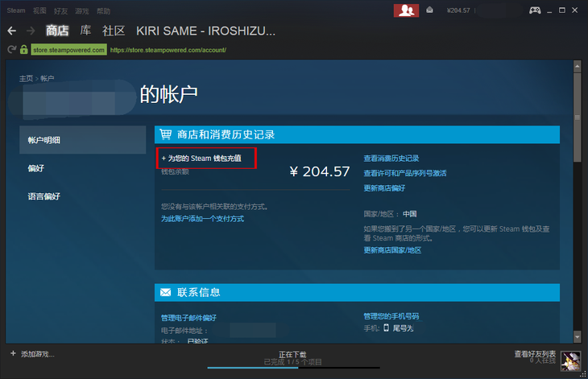The width and height of the screenshot is (588, 379).
Task: Click the envelope icon in the contact info header
Action: point(165,292)
